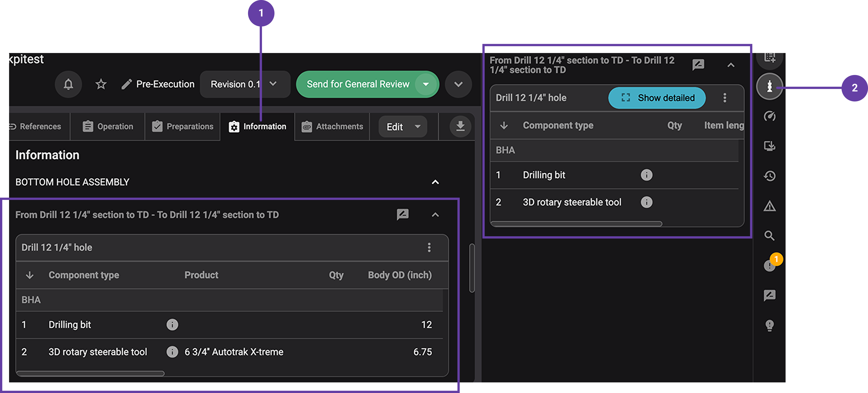The width and height of the screenshot is (868, 393).
Task: Open the Edit mode dropdown
Action: [403, 126]
